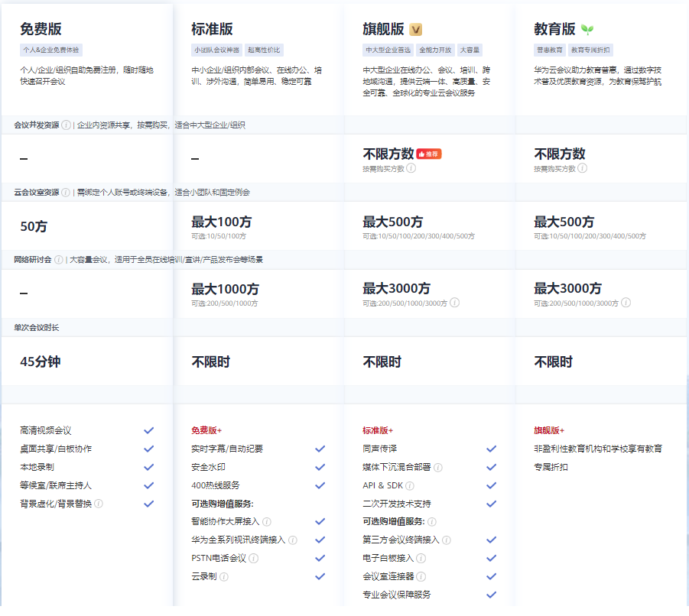Click info icon after 旗舰版 可选:200/500/1000/3000方
The width and height of the screenshot is (689, 616).
point(455,303)
